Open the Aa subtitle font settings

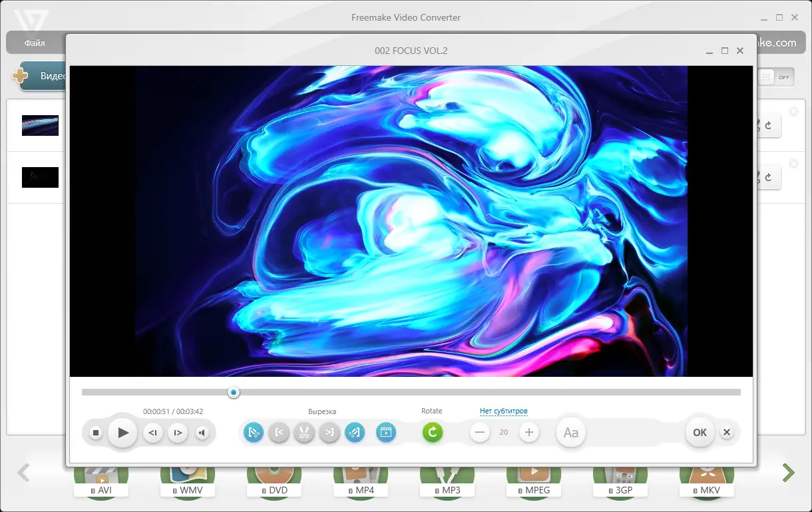(571, 433)
